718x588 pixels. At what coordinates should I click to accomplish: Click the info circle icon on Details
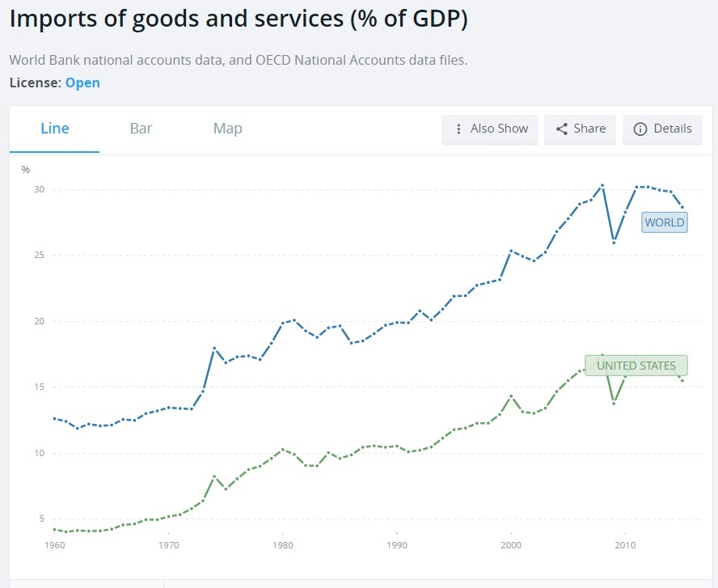pos(641,129)
